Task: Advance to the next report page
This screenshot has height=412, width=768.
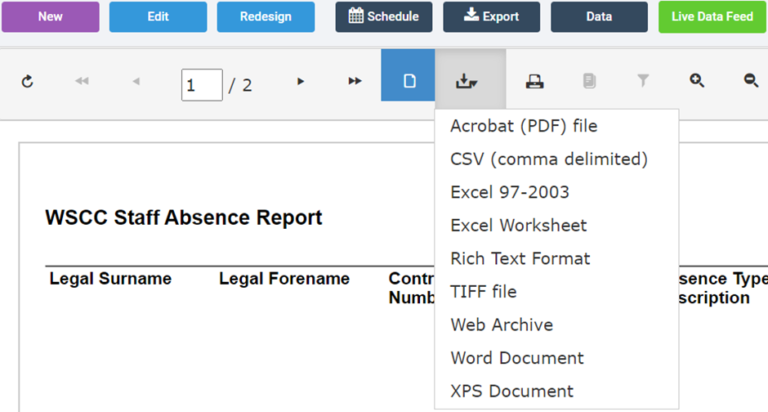Action: pos(300,81)
